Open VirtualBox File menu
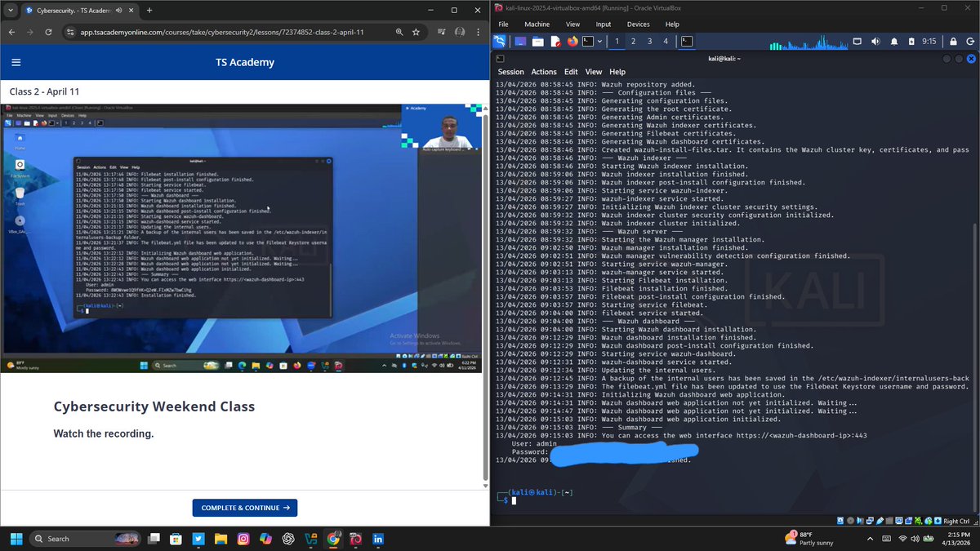The width and height of the screenshot is (980, 551). tap(504, 24)
